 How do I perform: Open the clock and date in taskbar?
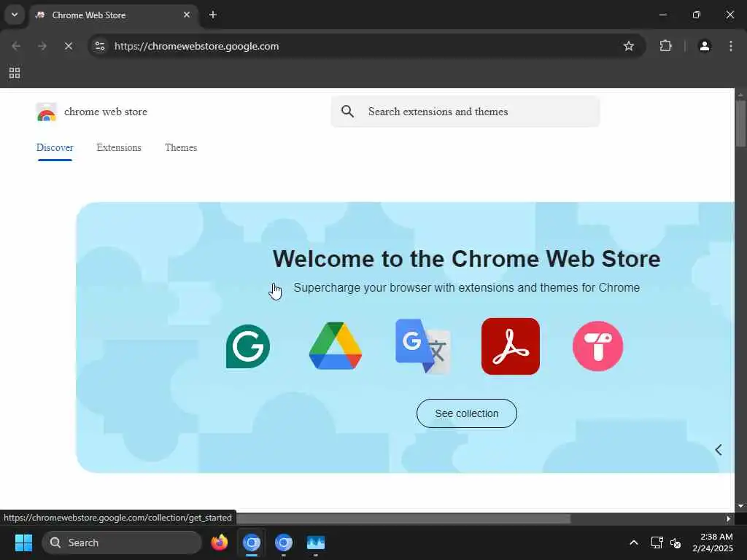(713, 542)
